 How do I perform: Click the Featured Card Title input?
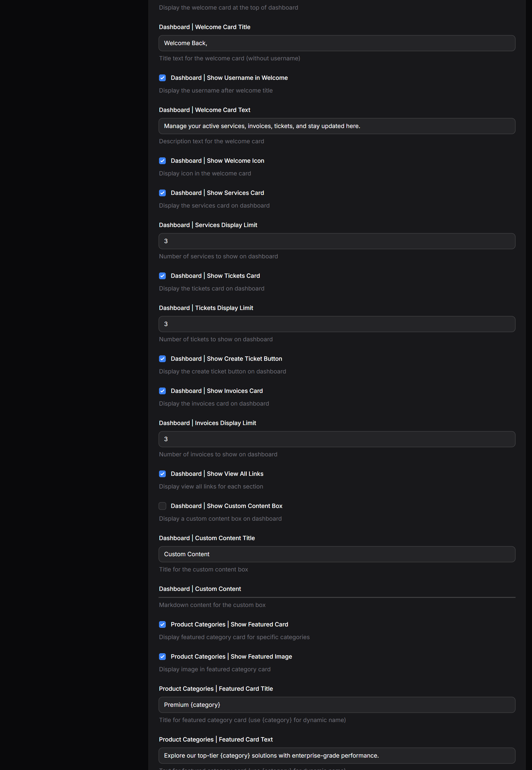coord(337,705)
